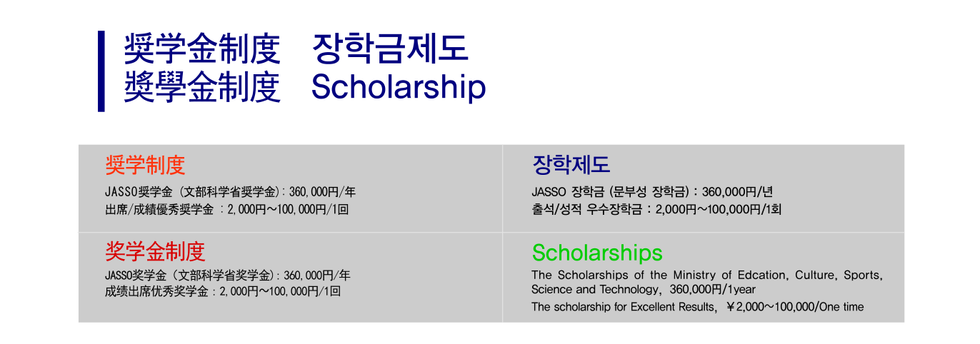Select the red 奨学制度 heading
This screenshot has width=980, height=344.
coord(145,166)
